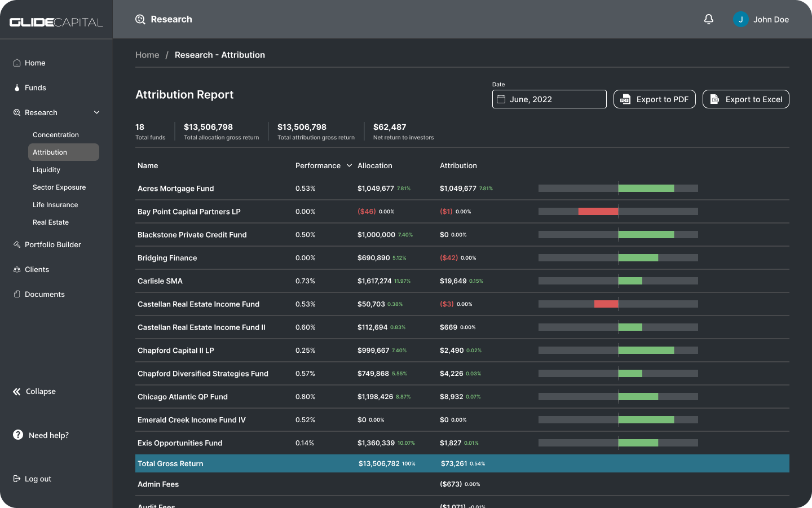
Task: Click the Need help question mark icon
Action: [18, 435]
